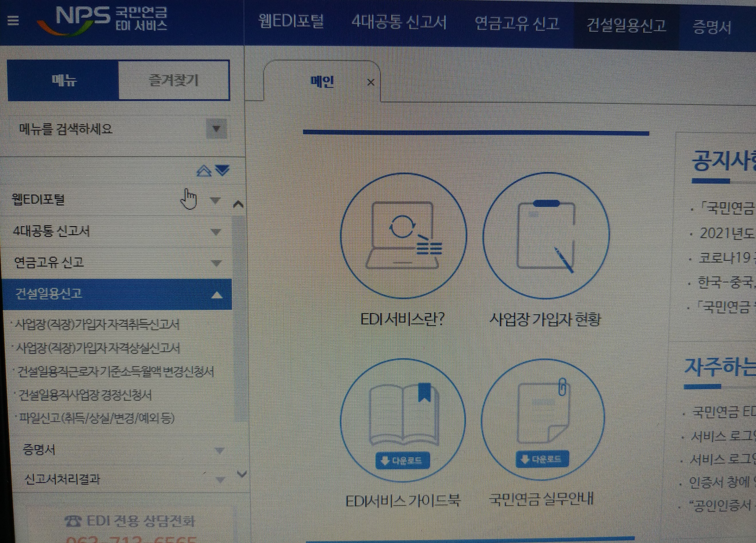Click 다운로드 button under the guidebook
756x543 pixels.
pyautogui.click(x=402, y=461)
